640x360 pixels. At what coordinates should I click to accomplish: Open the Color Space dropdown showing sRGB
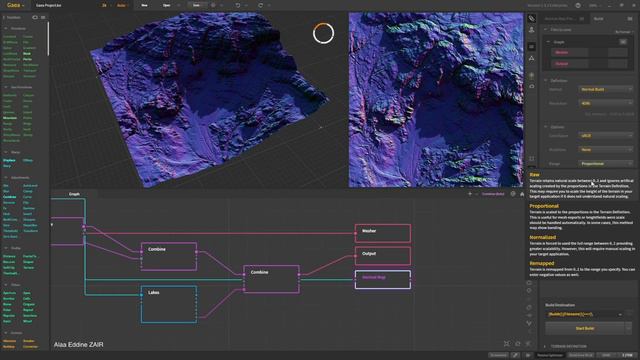point(606,136)
